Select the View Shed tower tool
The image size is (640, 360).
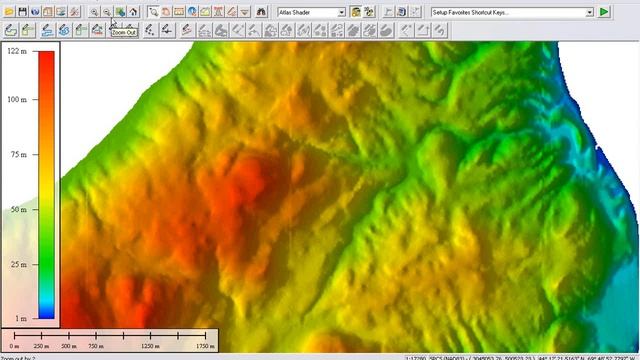[218, 12]
